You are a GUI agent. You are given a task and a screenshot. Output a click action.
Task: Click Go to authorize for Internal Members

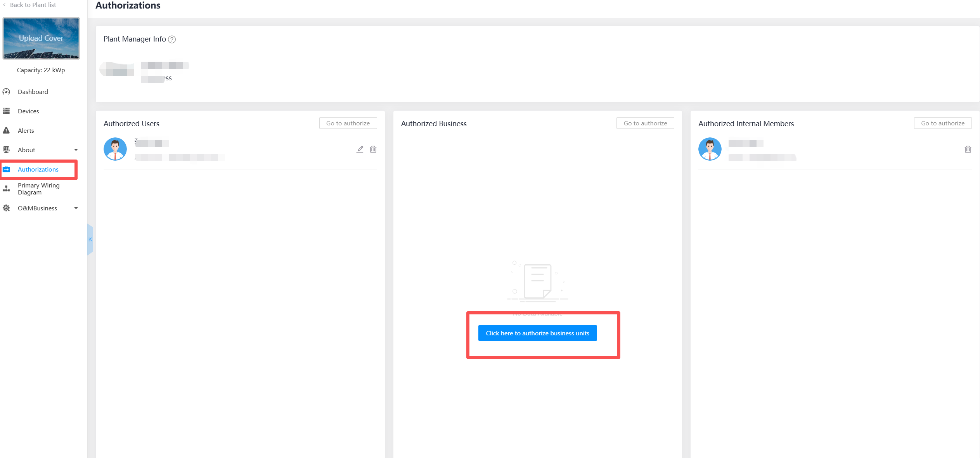942,123
